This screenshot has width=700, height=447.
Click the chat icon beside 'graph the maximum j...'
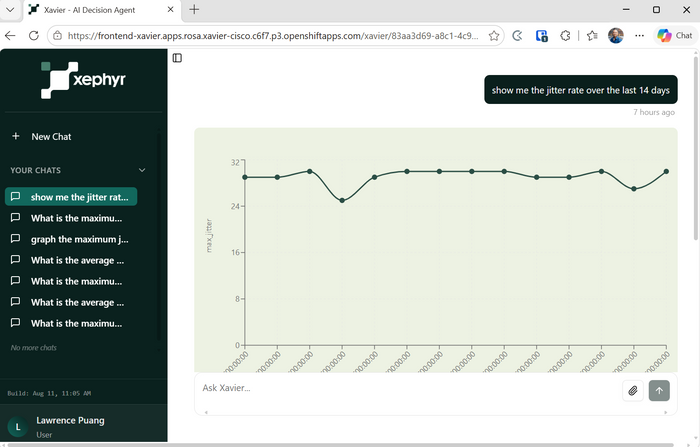point(15,238)
